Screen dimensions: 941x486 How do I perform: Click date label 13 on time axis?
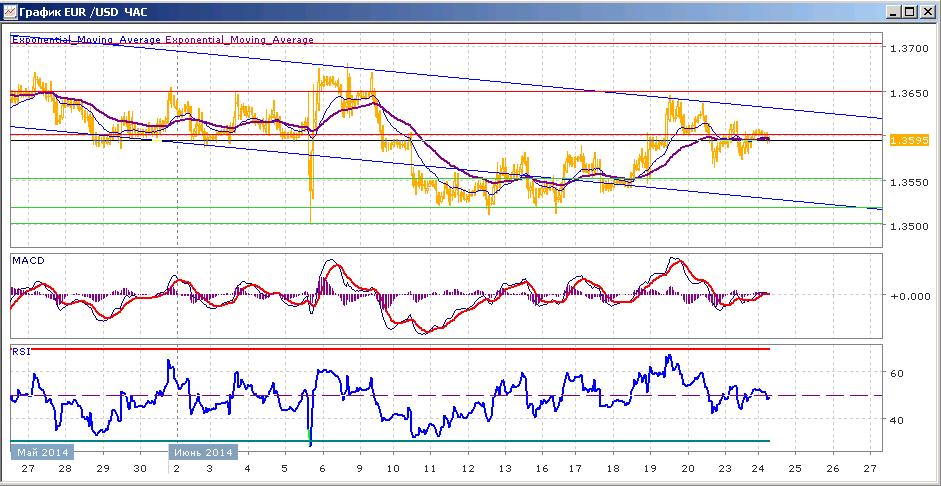[x=504, y=469]
